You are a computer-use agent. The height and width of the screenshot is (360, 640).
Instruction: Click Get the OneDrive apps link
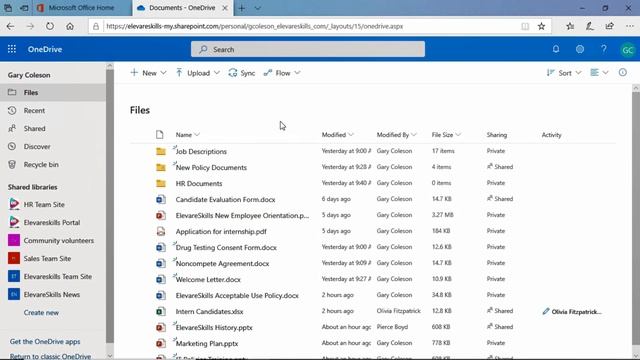[x=45, y=342]
